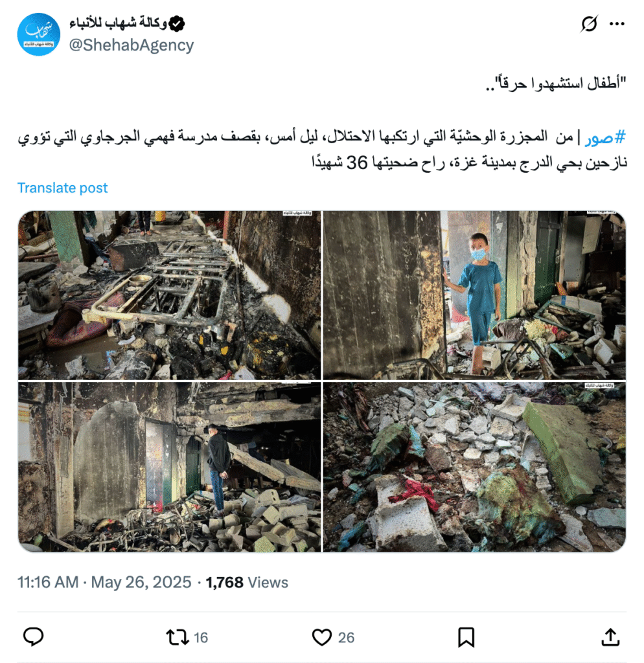Screen dimensions: 644x663
Task: Open the share upload icon
Action: [610, 637]
